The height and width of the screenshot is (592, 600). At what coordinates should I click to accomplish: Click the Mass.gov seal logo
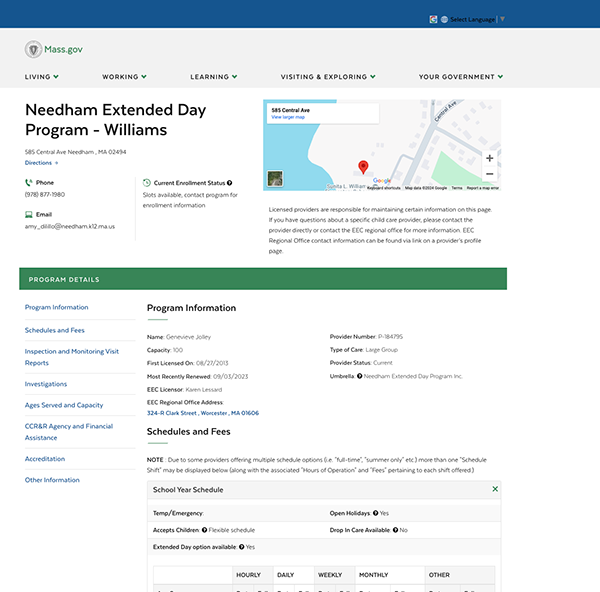pyautogui.click(x=33, y=49)
